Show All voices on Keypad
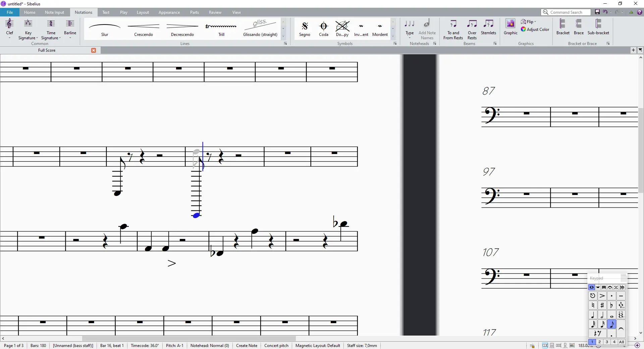The width and height of the screenshot is (644, 349). coord(622,342)
